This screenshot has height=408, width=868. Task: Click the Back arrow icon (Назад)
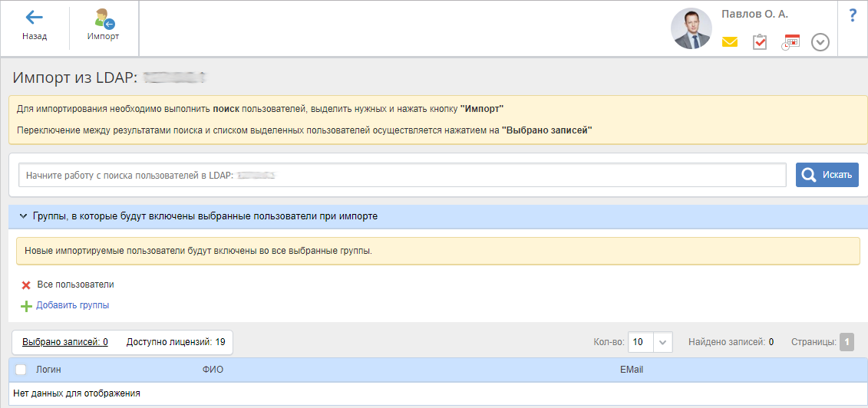34,18
